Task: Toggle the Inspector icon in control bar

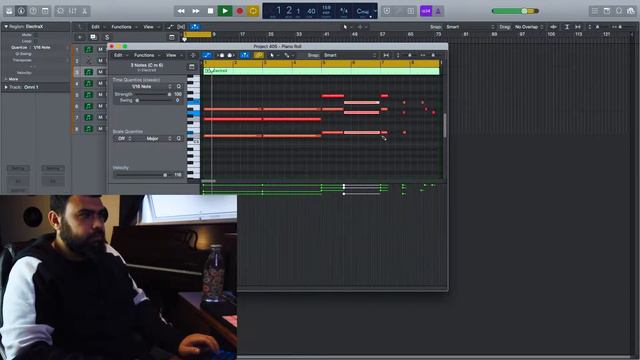Action: click(x=21, y=11)
